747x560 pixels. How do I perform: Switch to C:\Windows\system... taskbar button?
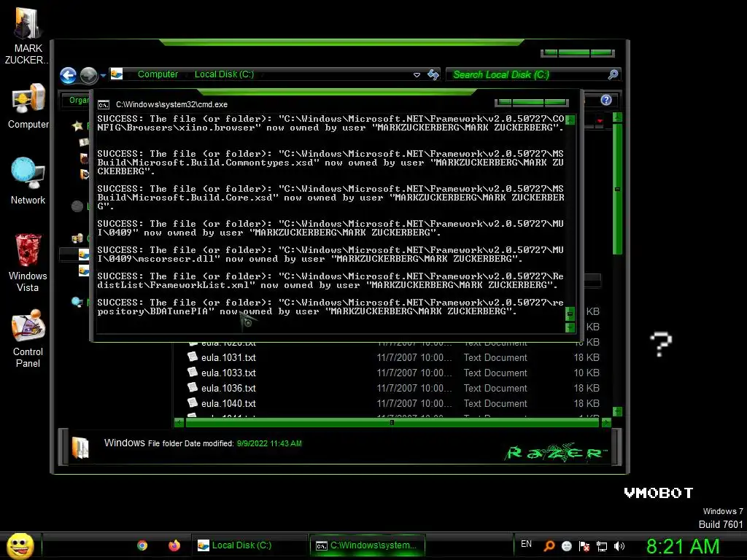click(x=368, y=545)
